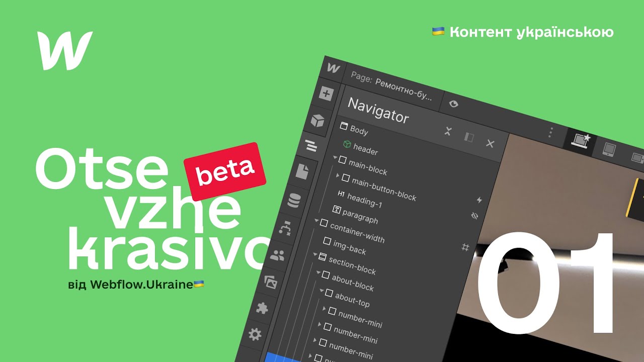The width and height of the screenshot is (644, 362).
Task: Click the section icon of section-block
Action: pyautogui.click(x=323, y=257)
